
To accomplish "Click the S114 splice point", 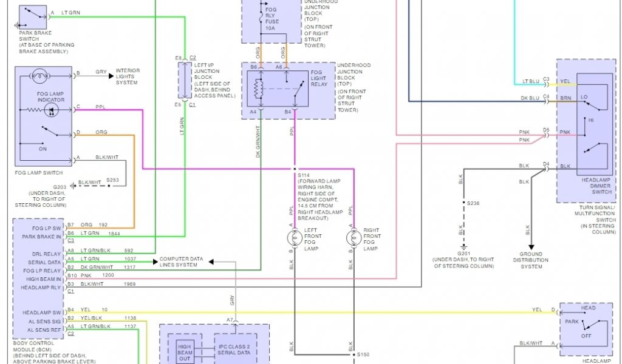I will click(x=295, y=169).
